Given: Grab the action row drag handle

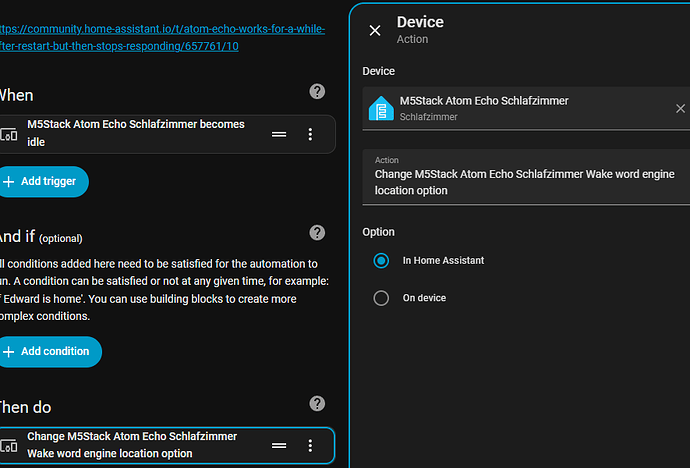Looking at the screenshot, I should 279,445.
